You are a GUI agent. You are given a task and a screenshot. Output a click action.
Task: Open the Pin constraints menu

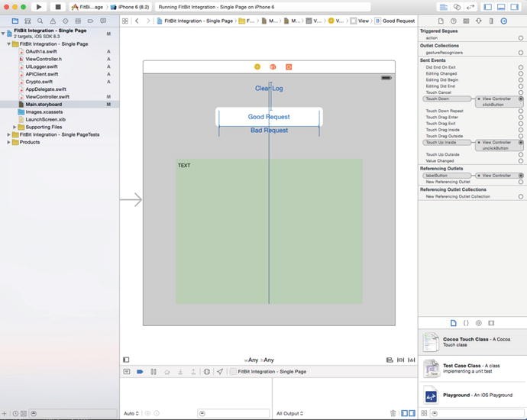click(x=400, y=360)
